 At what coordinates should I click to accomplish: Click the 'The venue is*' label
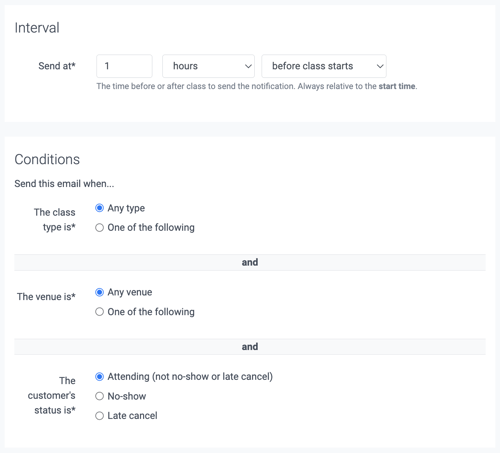[x=46, y=297]
